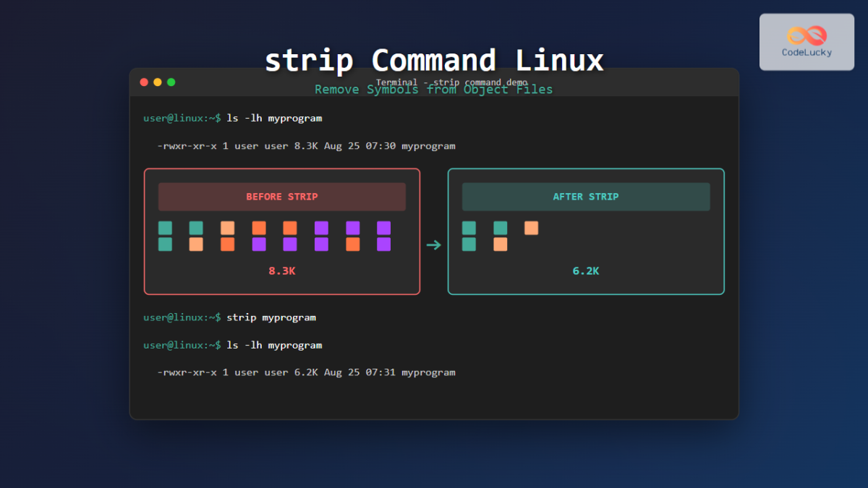Open the Remove Symbols from Object Files subtitle

pos(434,89)
